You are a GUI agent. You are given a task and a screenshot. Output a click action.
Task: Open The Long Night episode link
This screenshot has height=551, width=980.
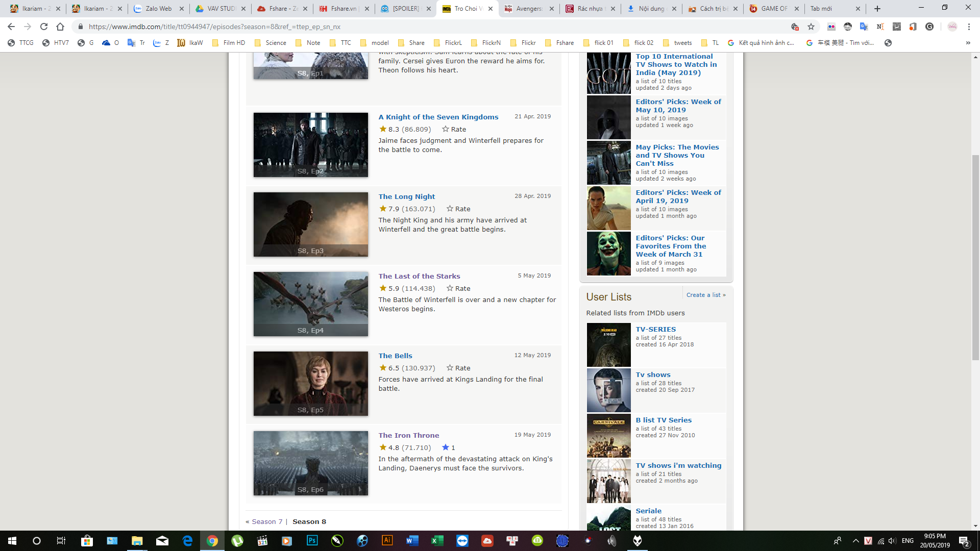point(406,196)
